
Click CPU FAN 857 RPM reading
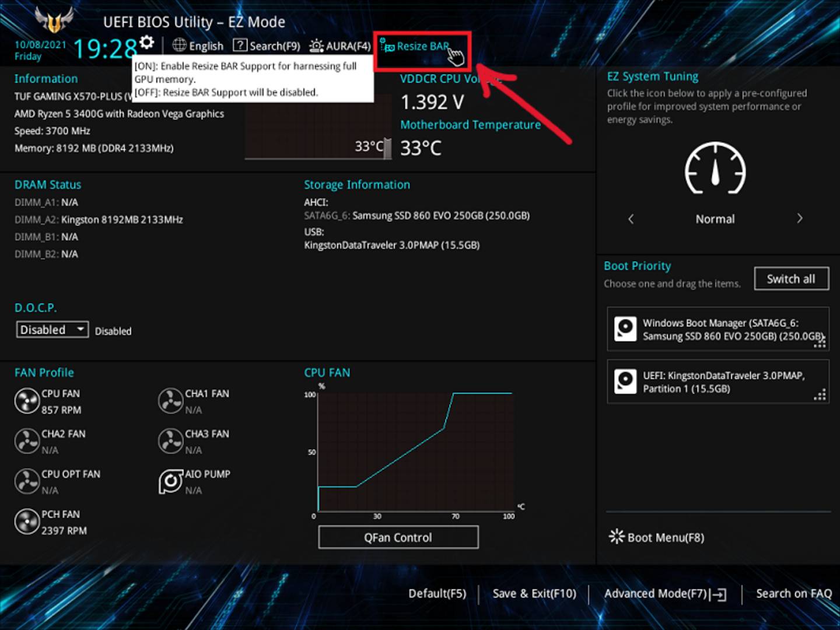click(61, 410)
